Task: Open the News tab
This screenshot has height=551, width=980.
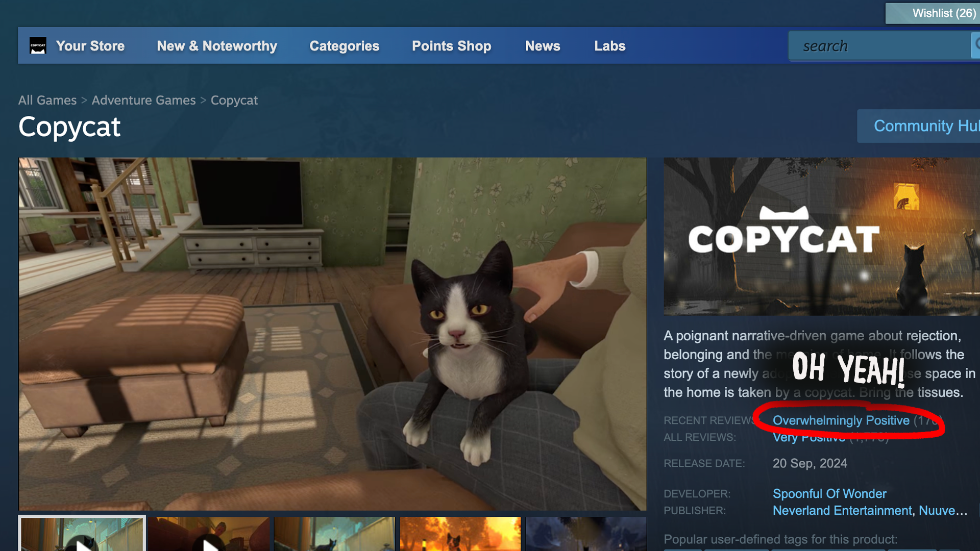Action: pyautogui.click(x=543, y=46)
